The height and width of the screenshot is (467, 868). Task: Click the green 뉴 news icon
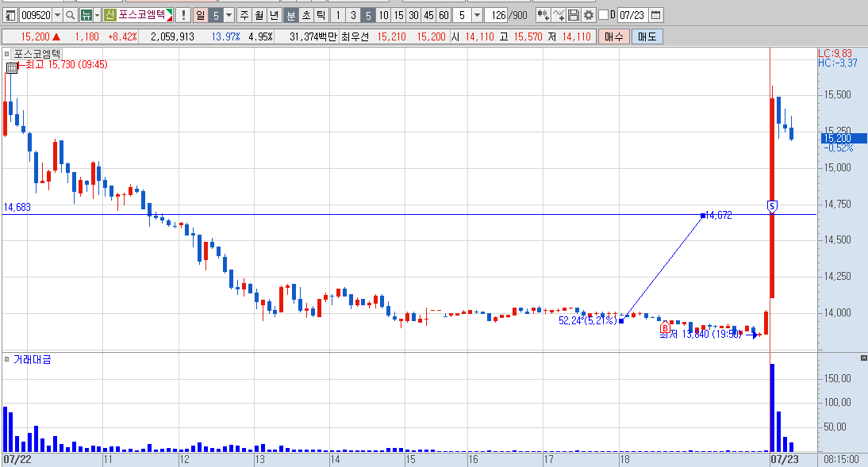click(86, 15)
